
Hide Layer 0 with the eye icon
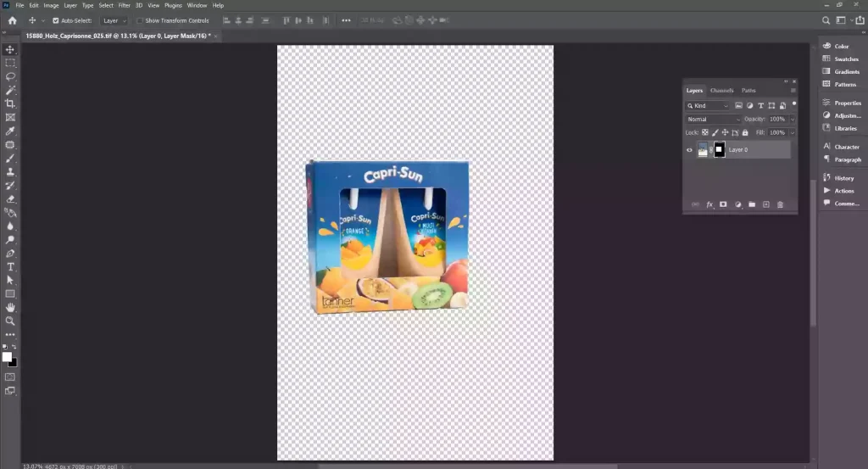[689, 150]
